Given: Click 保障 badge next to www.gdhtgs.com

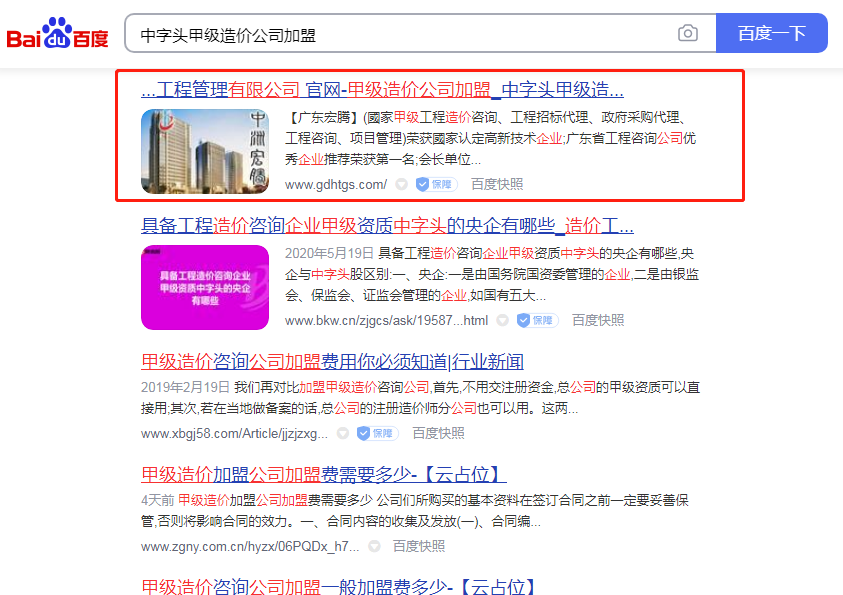Looking at the screenshot, I should click(x=435, y=185).
